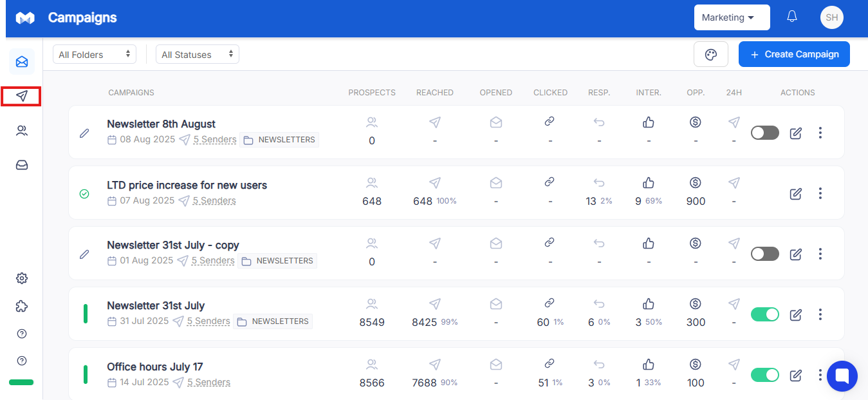The image size is (868, 400).
Task: Open campaign LTD price increase for new users
Action: tap(187, 185)
